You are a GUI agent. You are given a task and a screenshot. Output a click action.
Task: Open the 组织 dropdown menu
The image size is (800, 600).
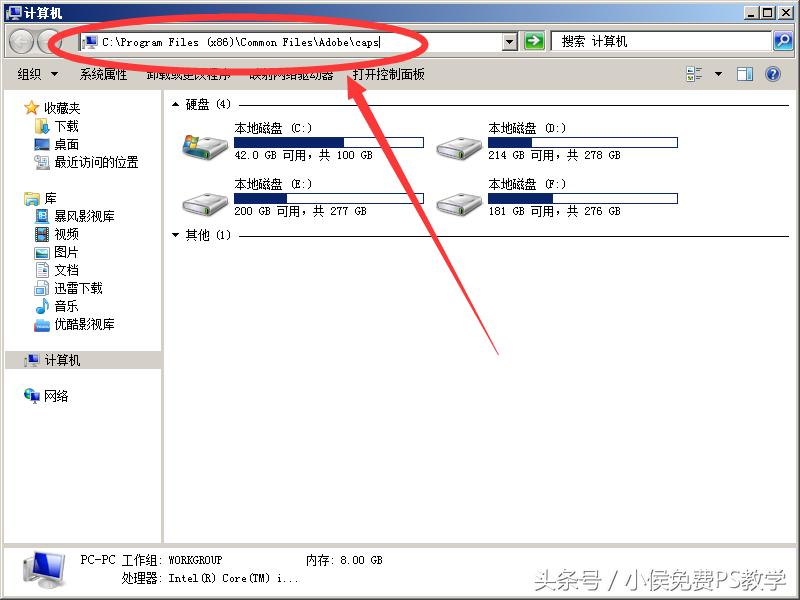pos(36,73)
